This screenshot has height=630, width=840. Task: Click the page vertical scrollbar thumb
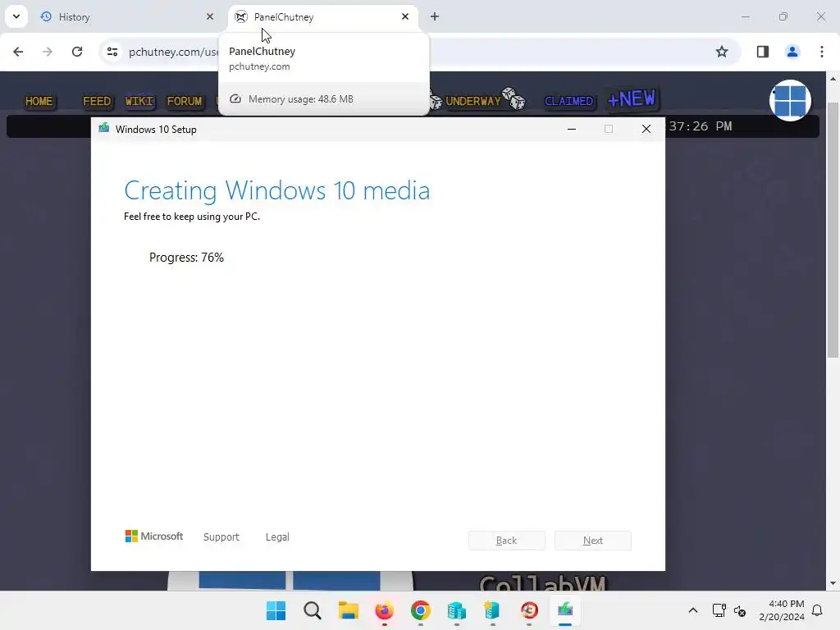(x=833, y=231)
